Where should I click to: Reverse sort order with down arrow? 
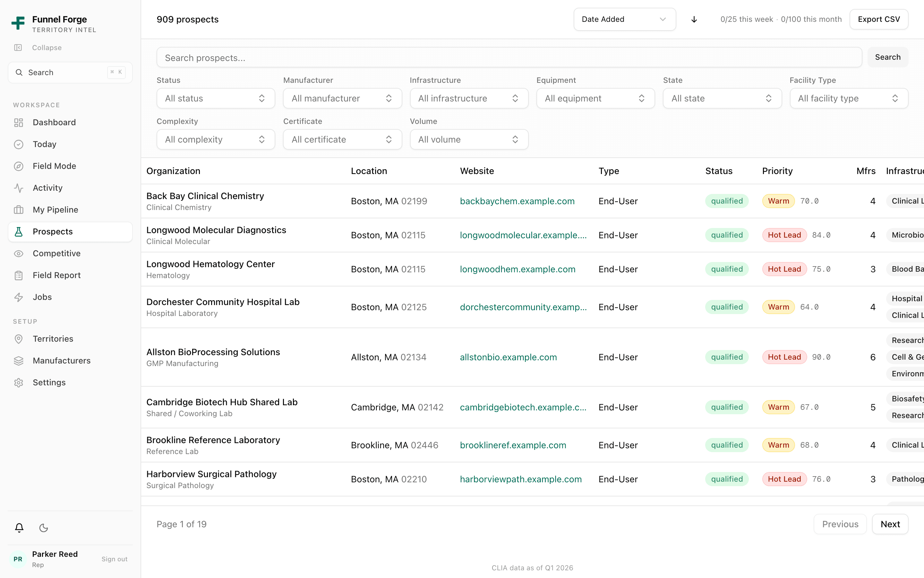694,19
